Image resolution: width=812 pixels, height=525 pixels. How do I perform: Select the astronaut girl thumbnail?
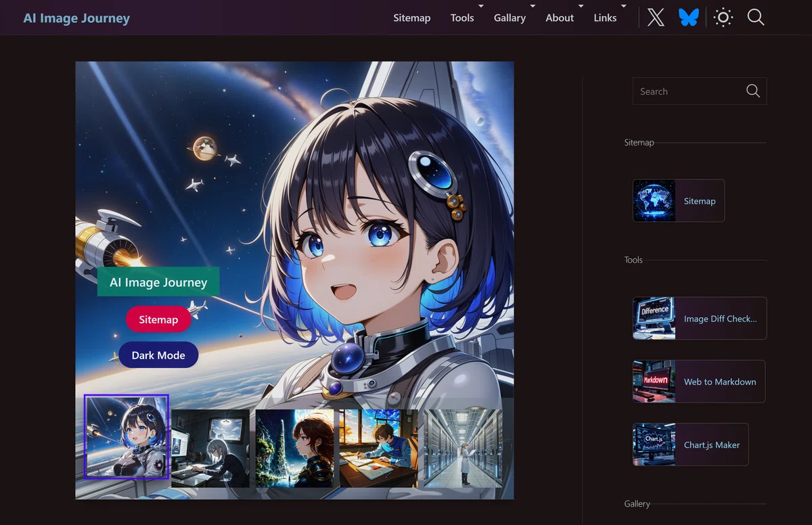click(127, 436)
